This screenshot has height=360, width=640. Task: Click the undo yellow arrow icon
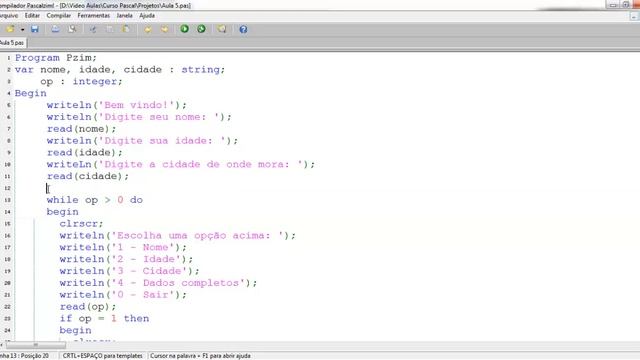147,29
